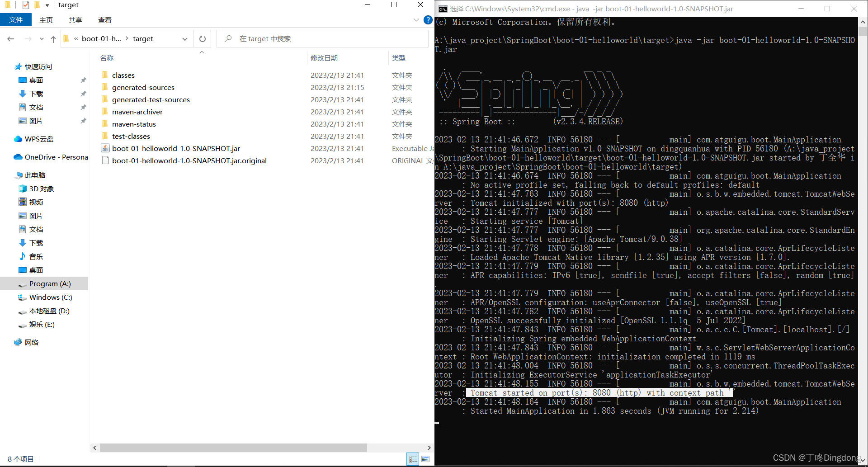The width and height of the screenshot is (868, 467).
Task: Click in the 'target' search box
Action: (x=322, y=39)
